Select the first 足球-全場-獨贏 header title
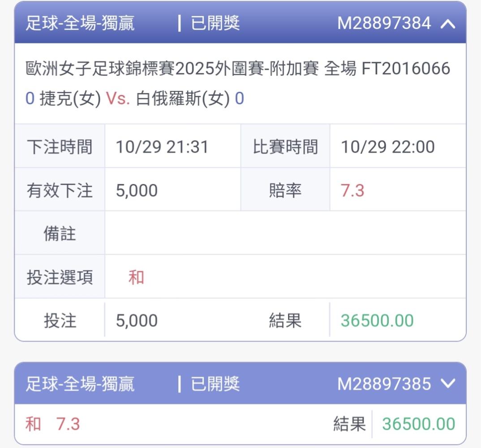Image resolution: width=481 pixels, height=448 pixels. [80, 23]
